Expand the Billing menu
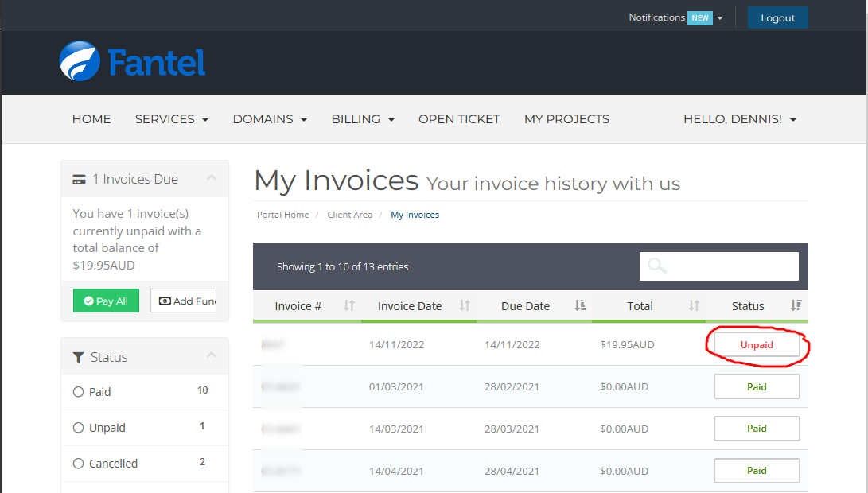Screen dimensions: 868x493 pos(363,119)
